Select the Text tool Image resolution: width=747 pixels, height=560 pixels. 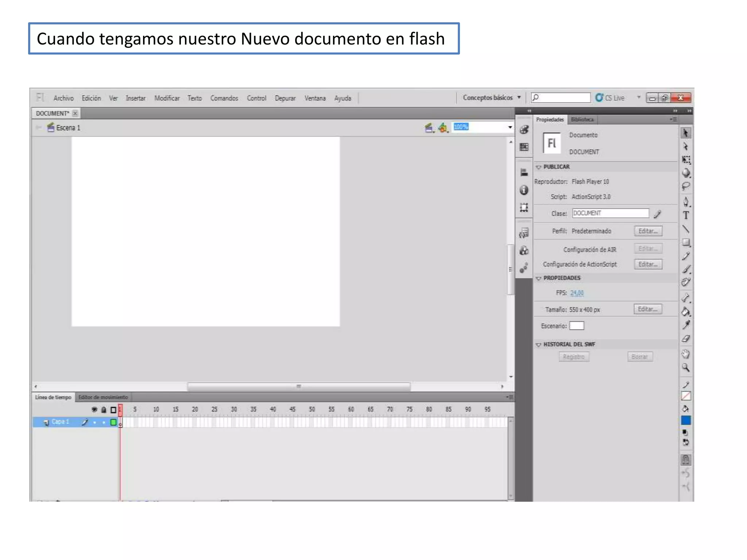click(x=686, y=215)
